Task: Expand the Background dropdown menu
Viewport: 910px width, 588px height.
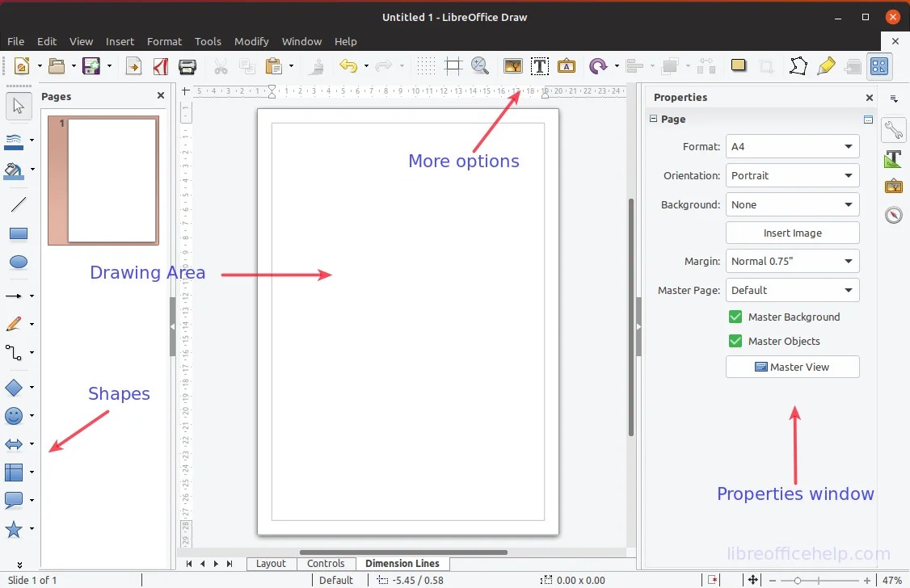Action: pos(848,204)
